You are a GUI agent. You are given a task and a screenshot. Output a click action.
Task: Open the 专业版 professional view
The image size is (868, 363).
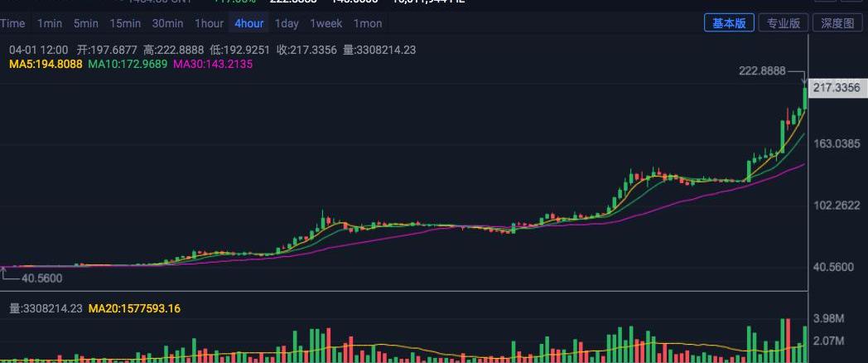[x=784, y=22]
